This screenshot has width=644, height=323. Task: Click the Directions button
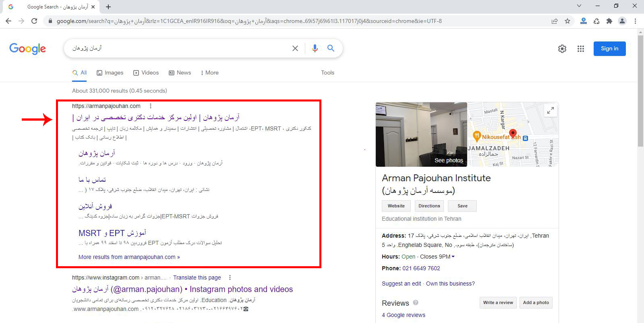tap(429, 206)
